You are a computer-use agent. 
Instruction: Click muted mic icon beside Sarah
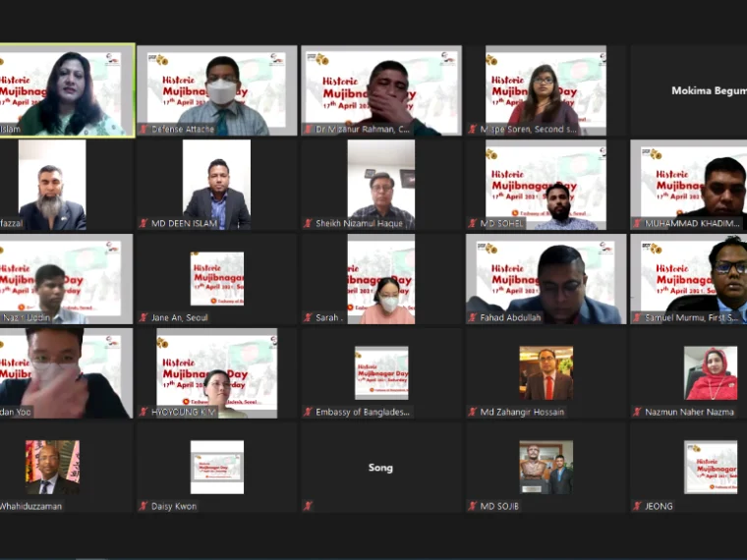(x=308, y=317)
